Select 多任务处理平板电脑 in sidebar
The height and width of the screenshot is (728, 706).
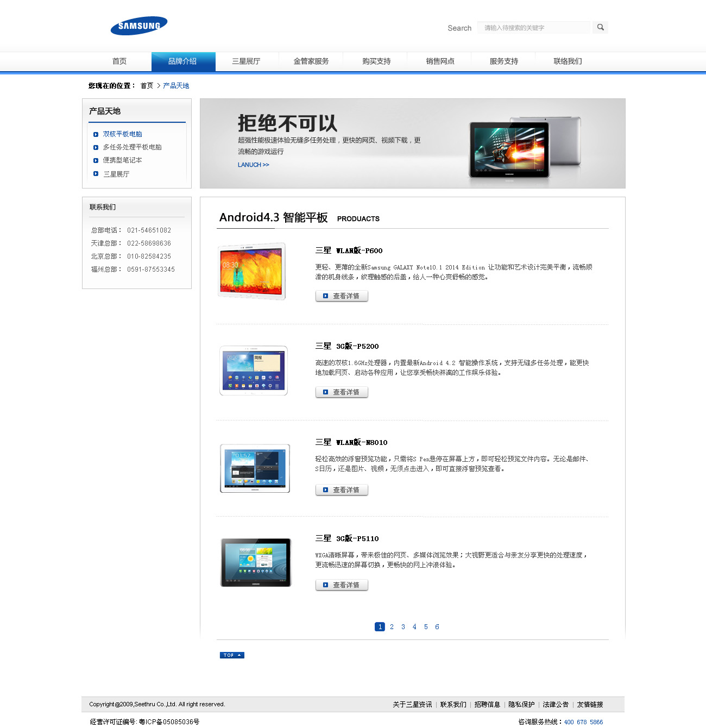click(133, 147)
